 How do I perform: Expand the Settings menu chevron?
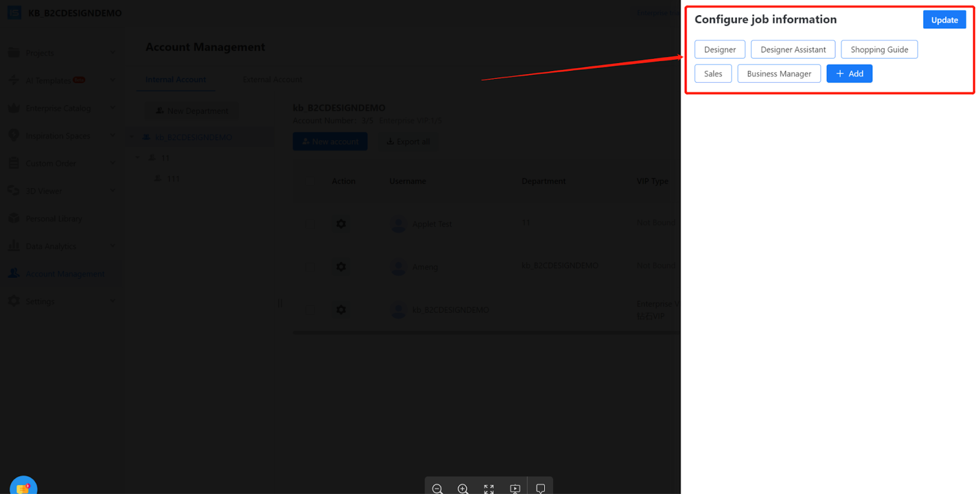coord(112,301)
